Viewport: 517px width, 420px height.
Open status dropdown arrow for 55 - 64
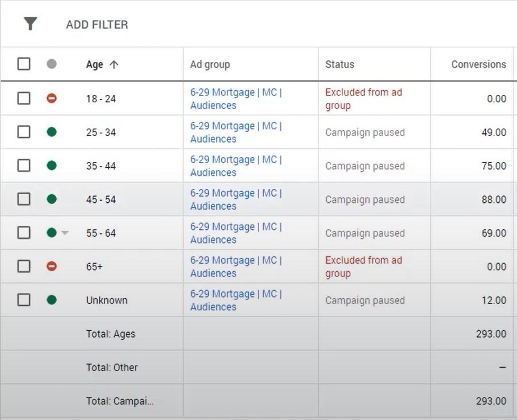point(65,233)
